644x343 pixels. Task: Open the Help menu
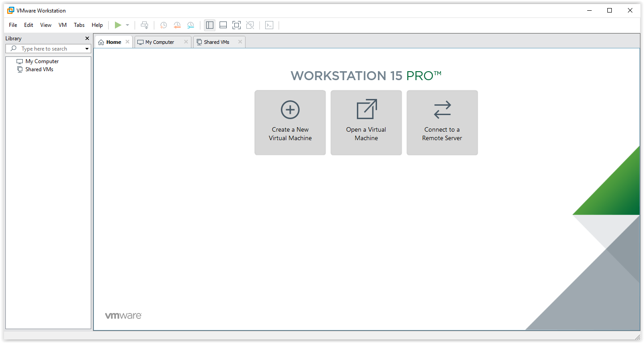(97, 25)
